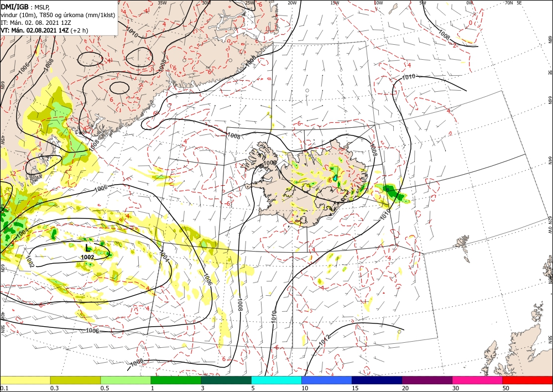Click the '15W' longitude label
Image resolution: width=553 pixels, height=392 pixels.
click(x=335, y=3)
